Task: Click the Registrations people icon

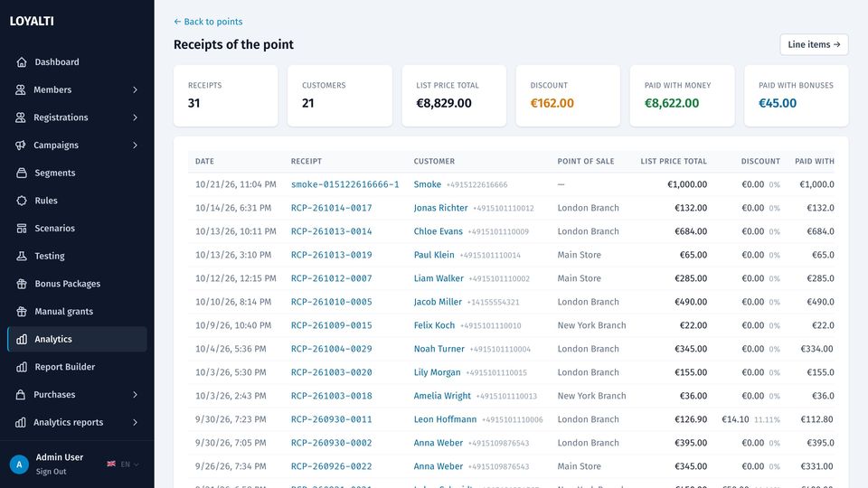Action: 21,117
